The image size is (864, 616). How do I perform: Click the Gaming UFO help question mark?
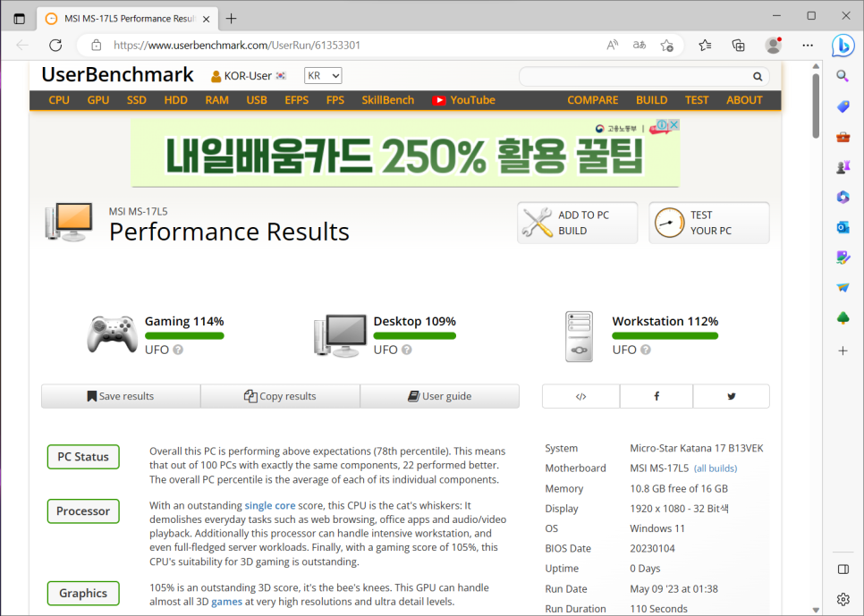(x=178, y=350)
